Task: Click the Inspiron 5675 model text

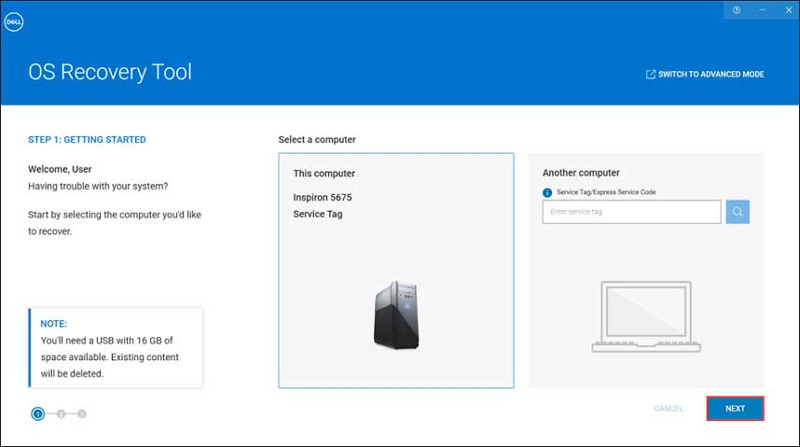Action: coord(322,197)
